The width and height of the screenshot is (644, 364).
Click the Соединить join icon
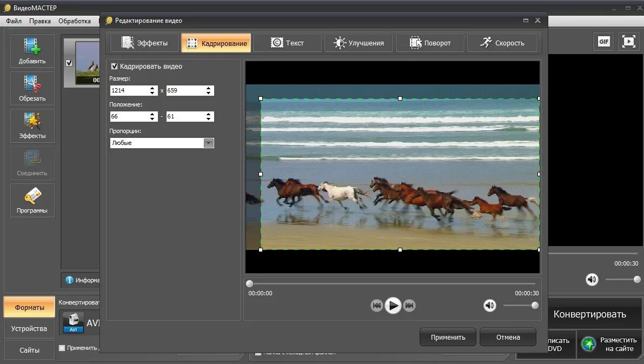tap(32, 163)
